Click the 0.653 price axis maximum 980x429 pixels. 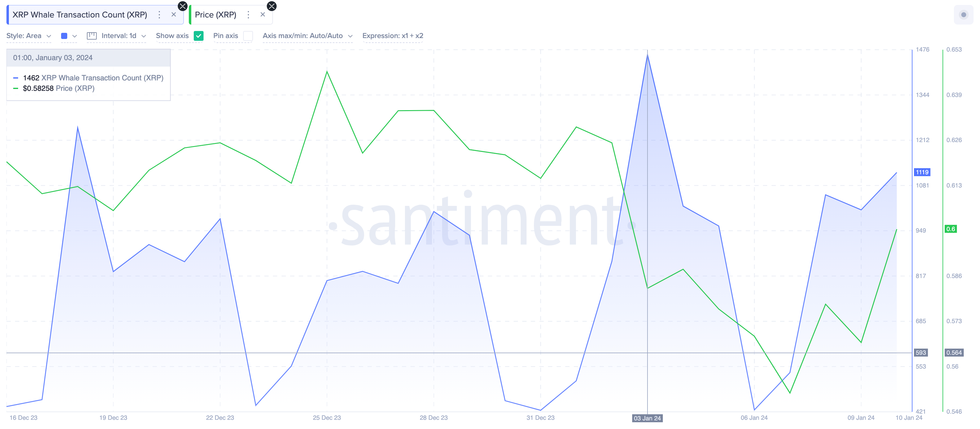click(x=954, y=49)
